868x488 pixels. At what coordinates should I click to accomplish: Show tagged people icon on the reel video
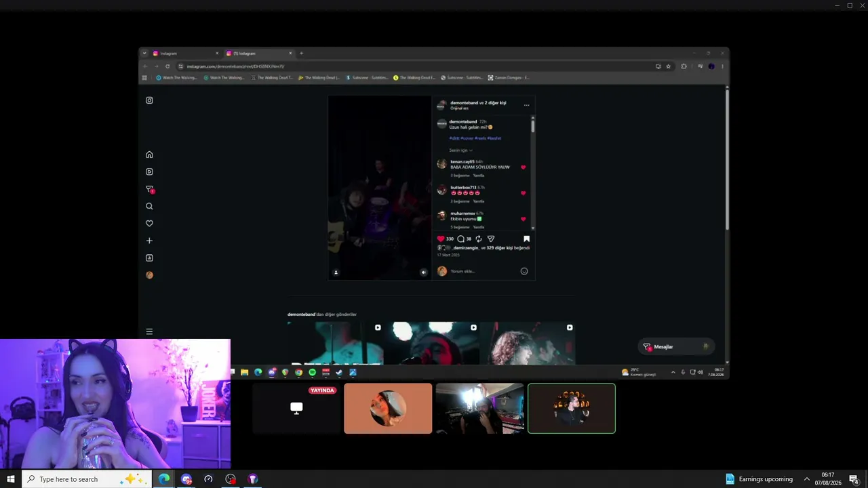click(336, 272)
